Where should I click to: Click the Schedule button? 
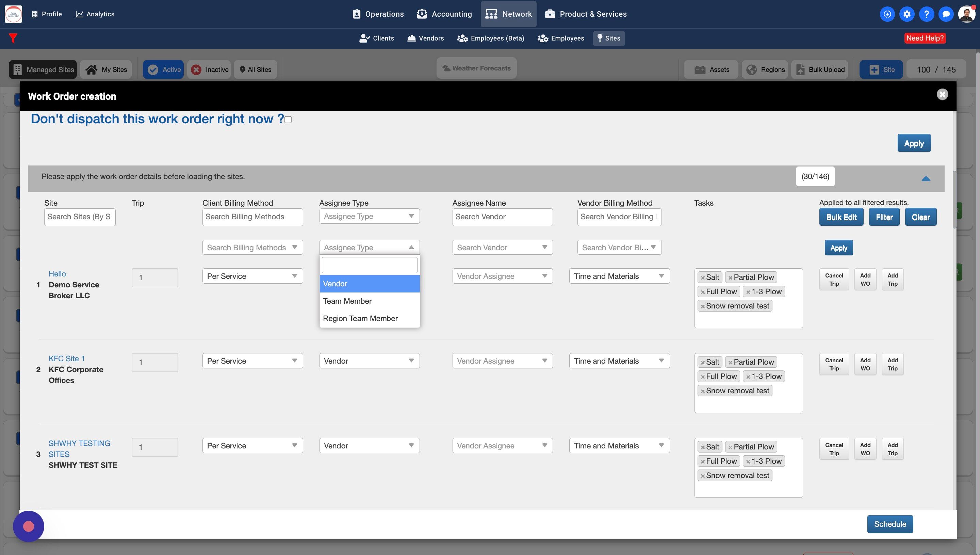(890, 524)
